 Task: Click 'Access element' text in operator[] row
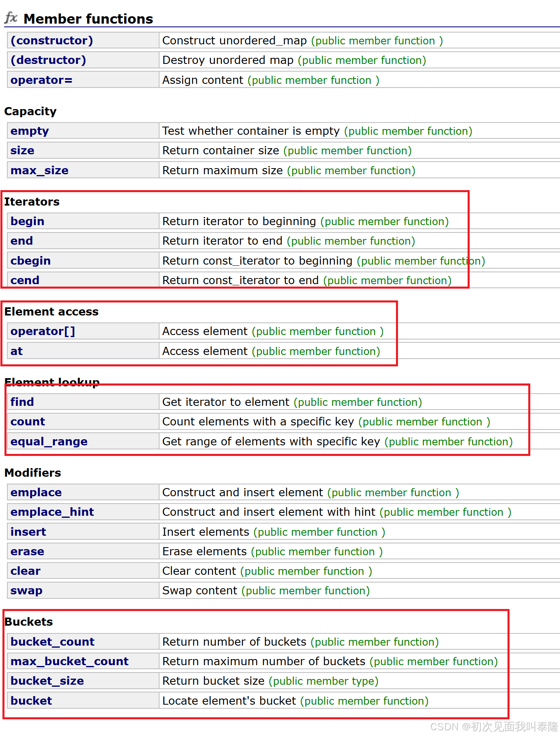[205, 331]
